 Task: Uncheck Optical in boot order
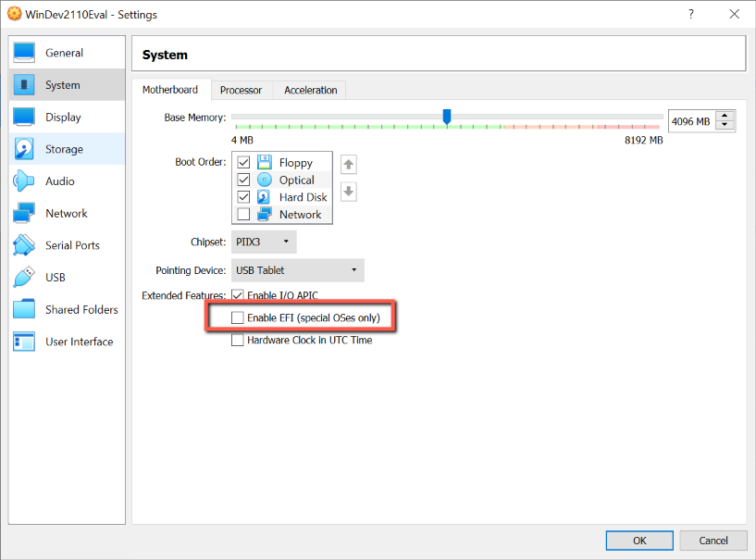(x=244, y=180)
